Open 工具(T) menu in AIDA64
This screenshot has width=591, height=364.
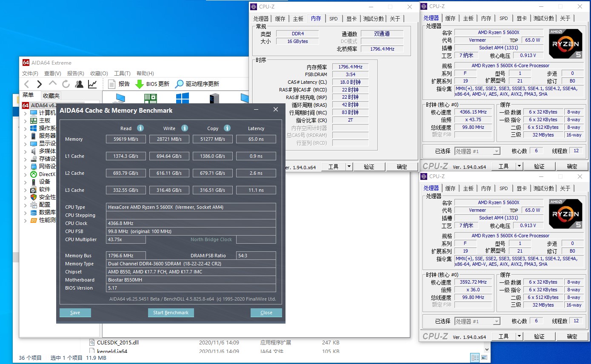click(x=122, y=73)
